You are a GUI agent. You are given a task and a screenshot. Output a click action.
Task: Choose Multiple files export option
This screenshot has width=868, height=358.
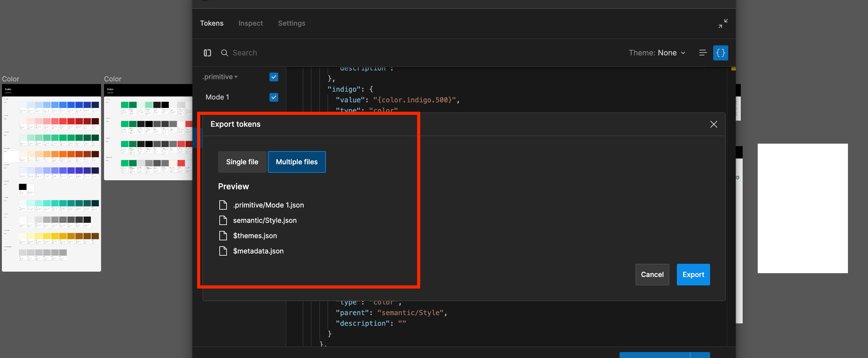[x=296, y=162]
